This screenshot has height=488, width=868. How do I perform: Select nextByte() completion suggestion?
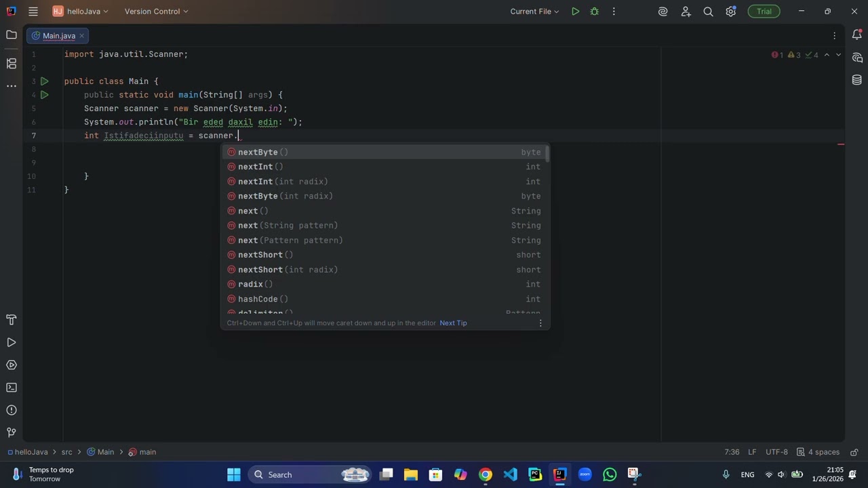pos(384,152)
